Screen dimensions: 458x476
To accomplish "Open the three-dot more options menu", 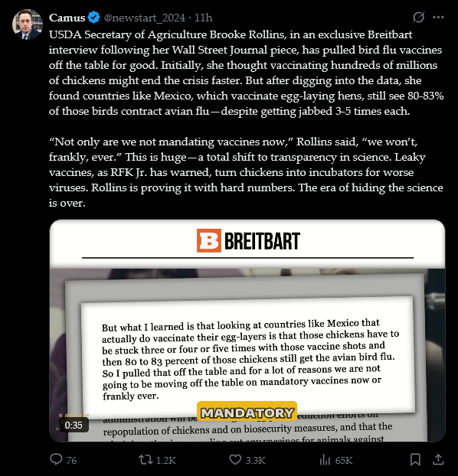I will pyautogui.click(x=438, y=18).
